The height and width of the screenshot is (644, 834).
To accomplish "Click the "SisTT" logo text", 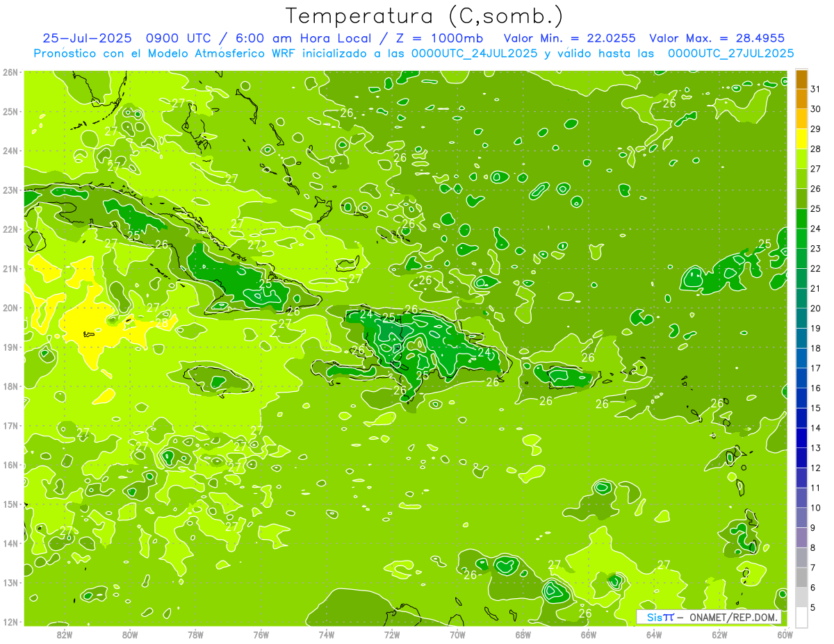I will point(660,618).
